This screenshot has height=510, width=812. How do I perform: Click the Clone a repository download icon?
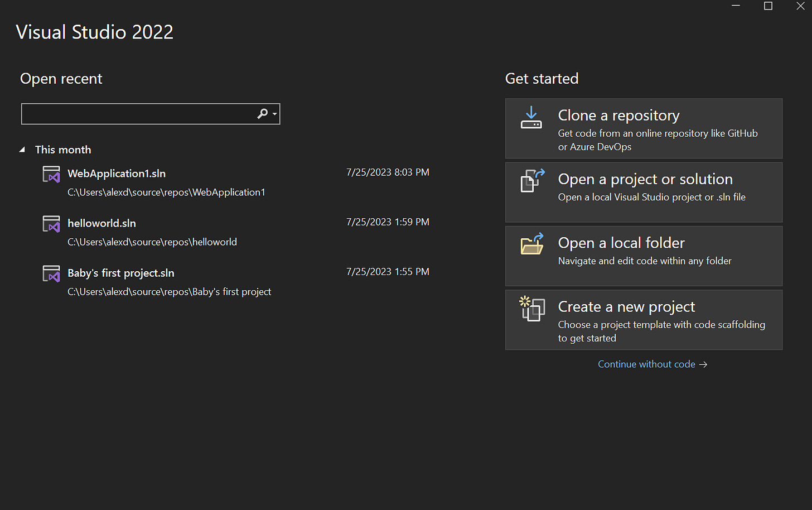[531, 118]
